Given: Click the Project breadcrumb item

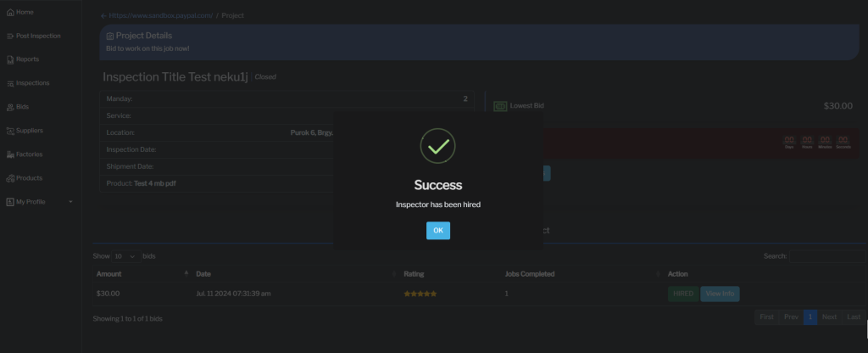Looking at the screenshot, I should tap(232, 15).
